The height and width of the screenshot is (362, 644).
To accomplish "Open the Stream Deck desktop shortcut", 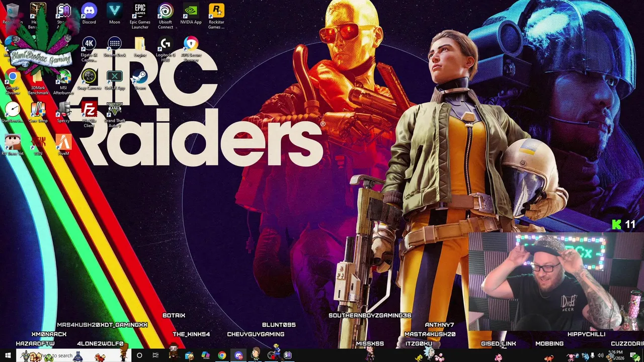I will [x=115, y=47].
